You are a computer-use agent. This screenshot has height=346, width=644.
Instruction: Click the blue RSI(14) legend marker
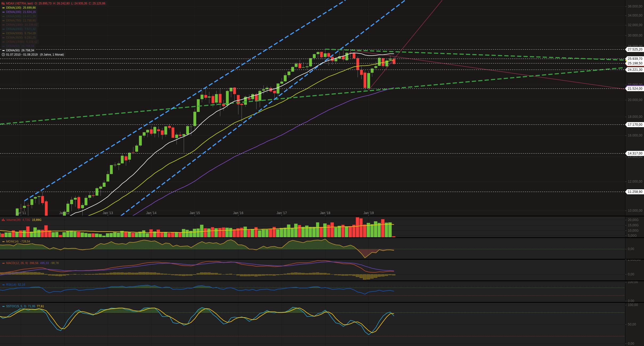3,285
